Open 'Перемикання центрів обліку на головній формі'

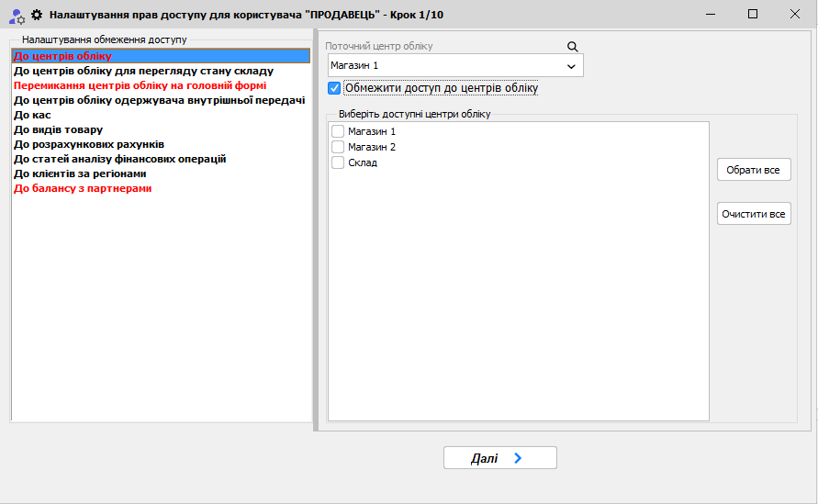pos(140,85)
